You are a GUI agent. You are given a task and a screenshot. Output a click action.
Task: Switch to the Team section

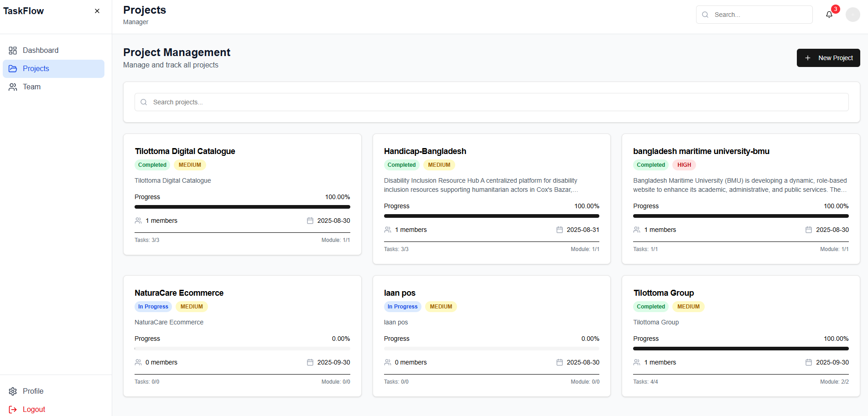(31, 87)
